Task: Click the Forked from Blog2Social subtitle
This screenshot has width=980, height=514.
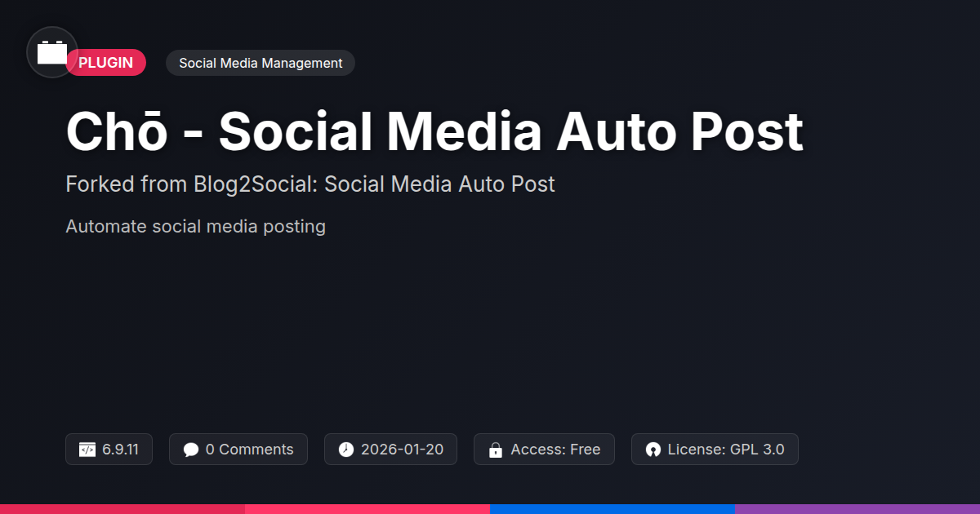Action: [x=310, y=184]
